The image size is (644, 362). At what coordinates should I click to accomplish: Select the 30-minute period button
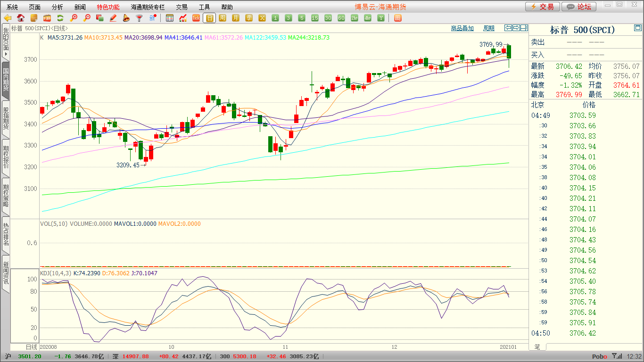click(328, 18)
